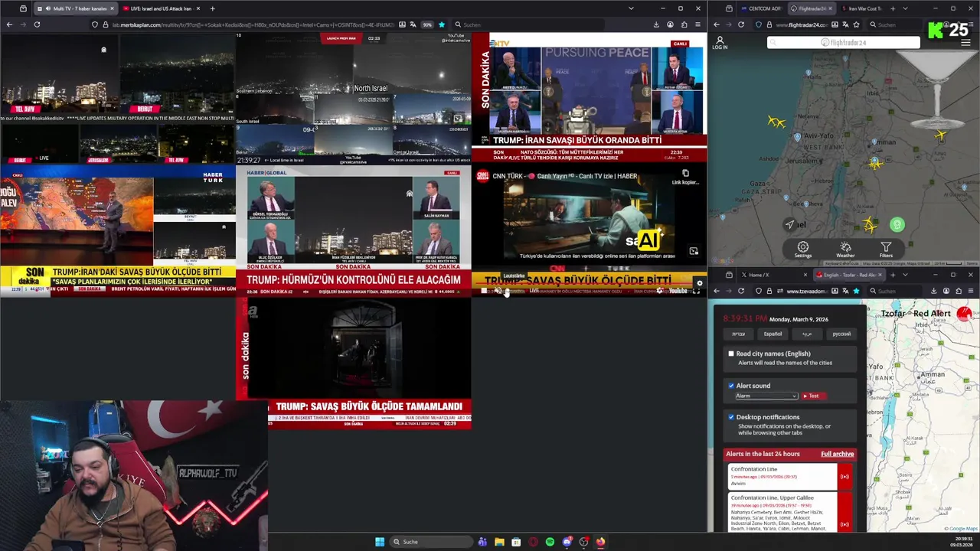This screenshot has width=980, height=551.
Task: Click broadcast icon on Upper Galilee alert
Action: pyautogui.click(x=844, y=524)
